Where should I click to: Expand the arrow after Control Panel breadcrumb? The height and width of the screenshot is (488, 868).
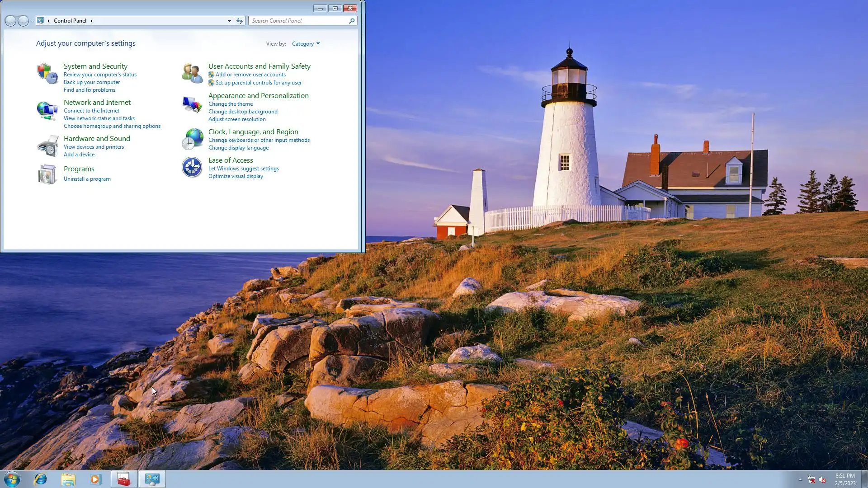tap(91, 21)
